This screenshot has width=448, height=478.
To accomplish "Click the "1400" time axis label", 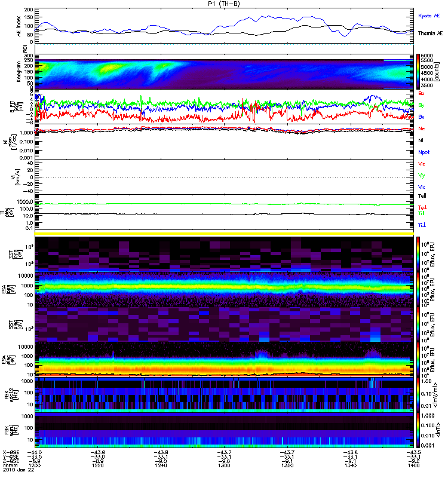I will [x=413, y=465].
